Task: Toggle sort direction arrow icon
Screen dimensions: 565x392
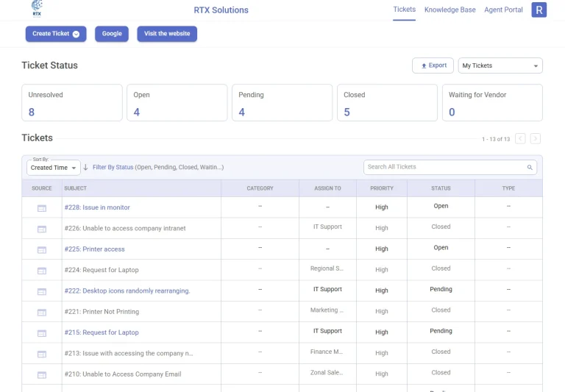Action: click(x=85, y=167)
